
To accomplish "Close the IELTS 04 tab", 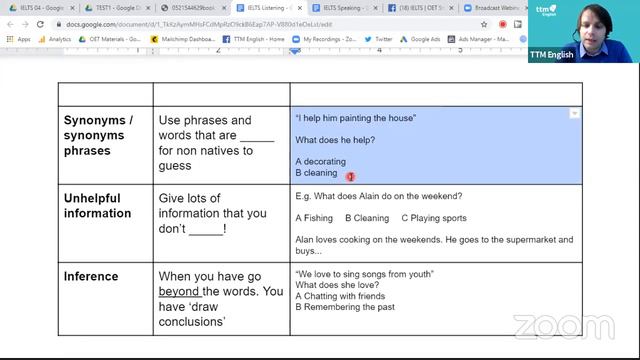I will (72, 8).
